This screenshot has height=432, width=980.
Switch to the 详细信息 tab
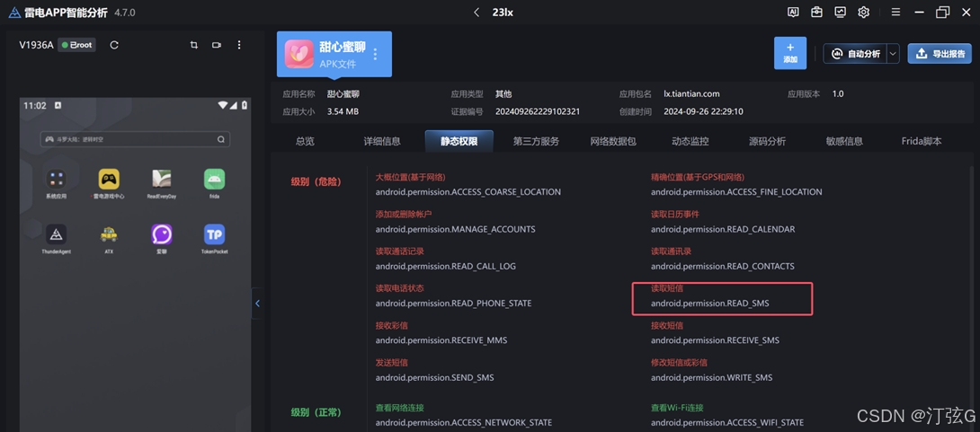(382, 141)
